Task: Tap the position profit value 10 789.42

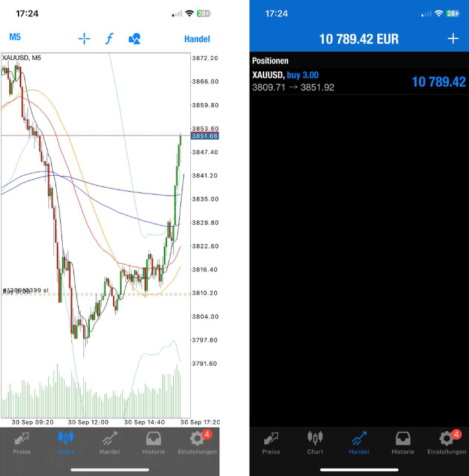Action: [439, 82]
